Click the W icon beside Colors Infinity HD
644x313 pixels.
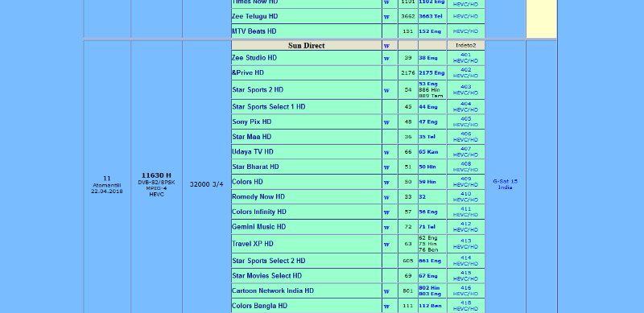tap(386, 212)
